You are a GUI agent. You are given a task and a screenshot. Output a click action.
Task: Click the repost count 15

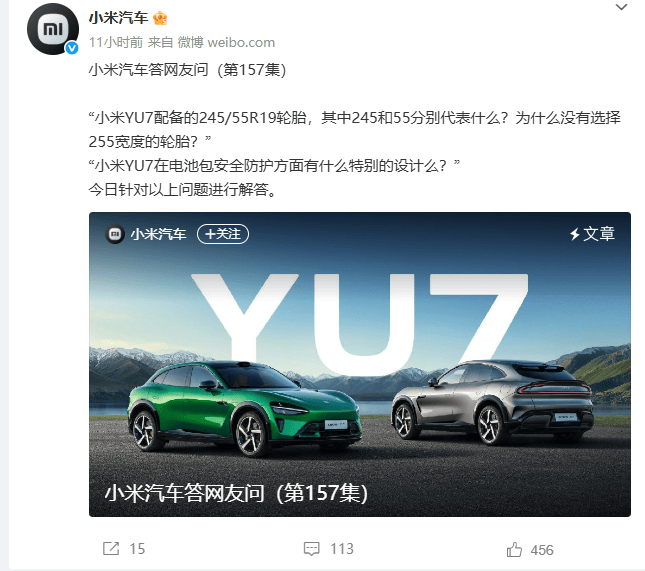click(x=137, y=549)
